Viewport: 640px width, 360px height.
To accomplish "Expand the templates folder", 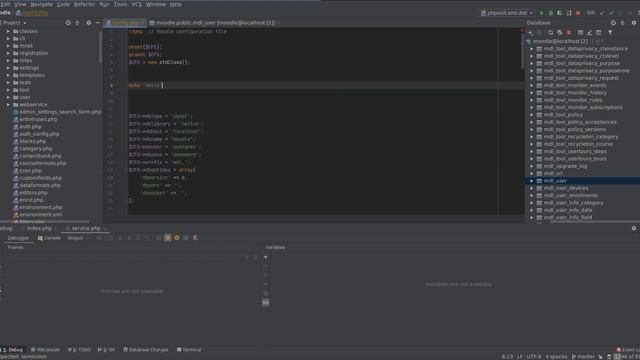I will [8, 75].
